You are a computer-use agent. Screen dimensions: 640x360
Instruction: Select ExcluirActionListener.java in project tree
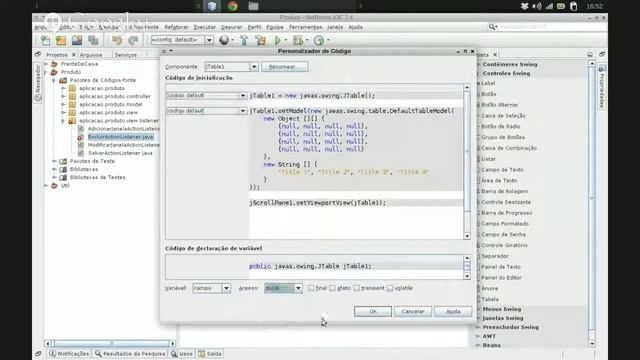[120, 137]
